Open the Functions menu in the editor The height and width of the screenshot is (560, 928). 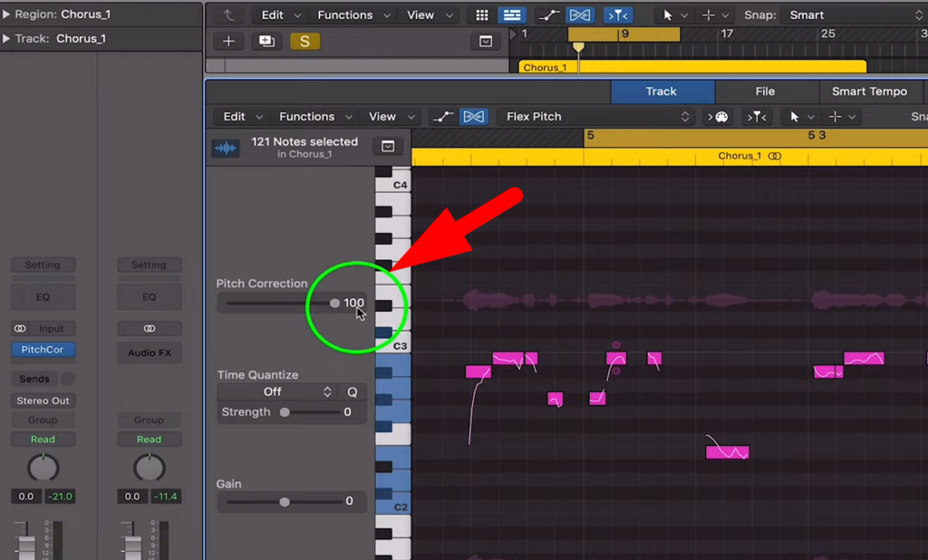pyautogui.click(x=314, y=116)
